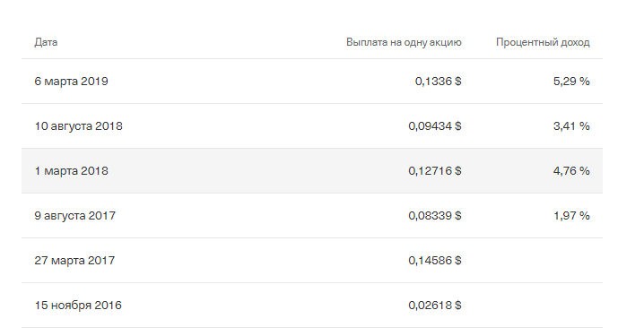Select the 6 марта 2019 row
The height and width of the screenshot is (336, 644).
pyautogui.click(x=312, y=82)
